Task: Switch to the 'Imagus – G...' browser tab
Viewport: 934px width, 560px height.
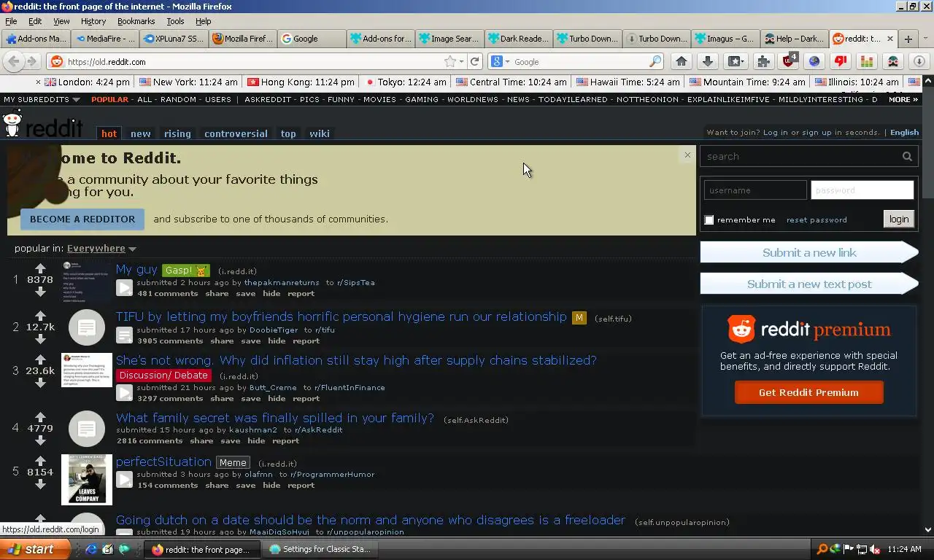Action: 724,39
